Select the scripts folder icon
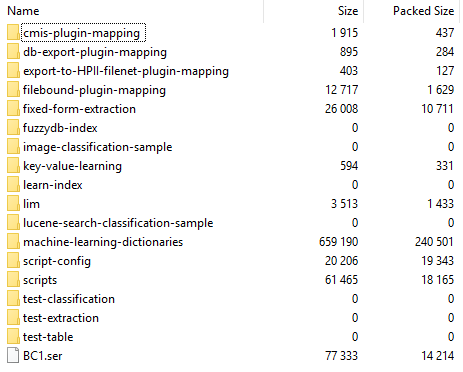The height and width of the screenshot is (372, 463). (13, 280)
